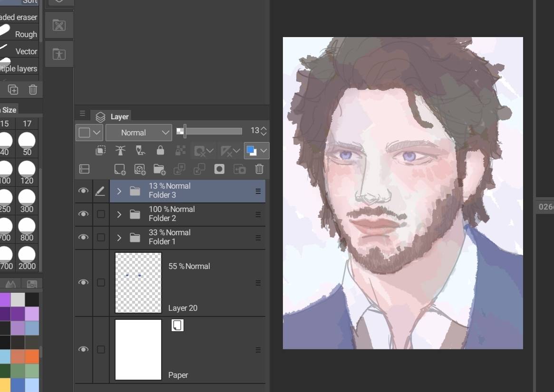The height and width of the screenshot is (392, 554).
Task: Toggle Lock Transparent Pixels icon
Action: point(181,151)
